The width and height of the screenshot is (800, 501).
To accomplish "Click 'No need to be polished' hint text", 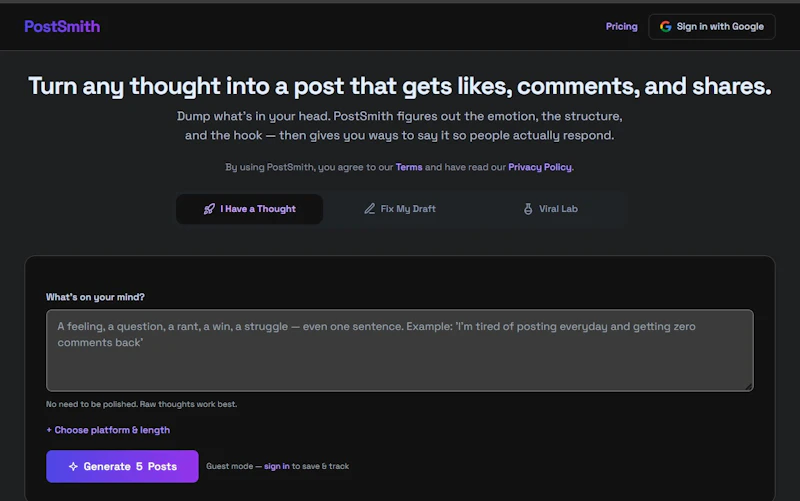I will pyautogui.click(x=142, y=404).
